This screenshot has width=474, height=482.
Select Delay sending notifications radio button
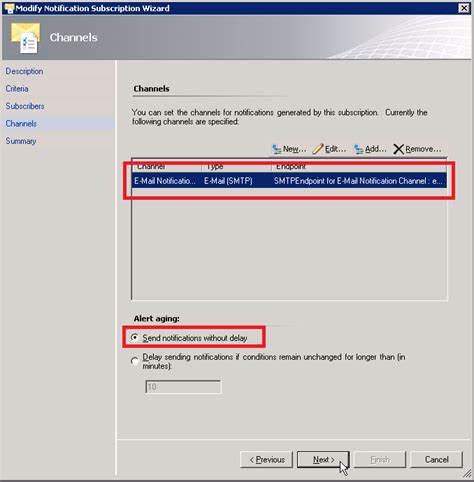(134, 361)
